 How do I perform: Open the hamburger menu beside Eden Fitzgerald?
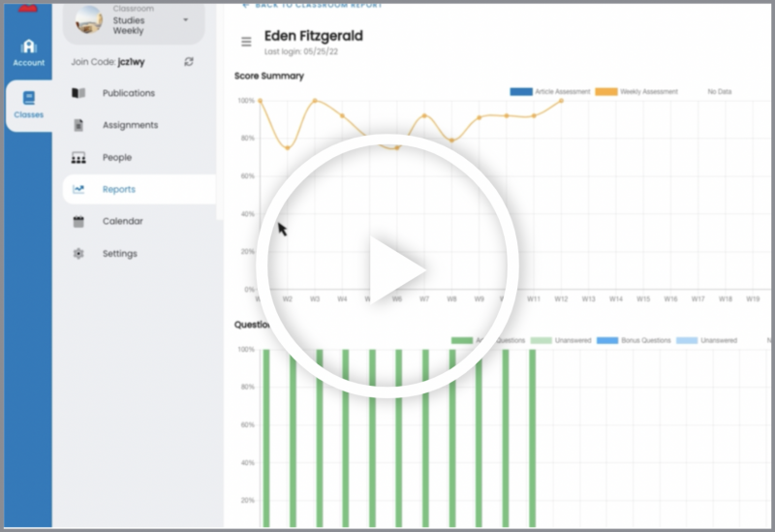point(246,42)
